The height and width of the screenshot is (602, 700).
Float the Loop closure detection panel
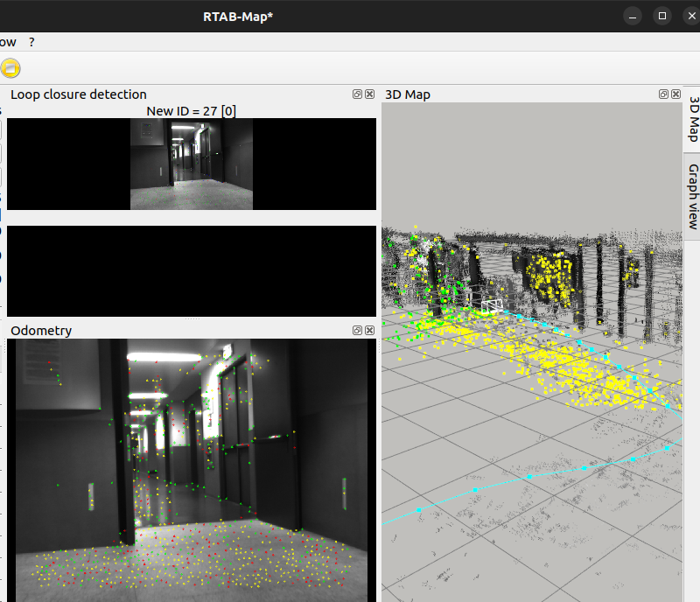pos(357,94)
